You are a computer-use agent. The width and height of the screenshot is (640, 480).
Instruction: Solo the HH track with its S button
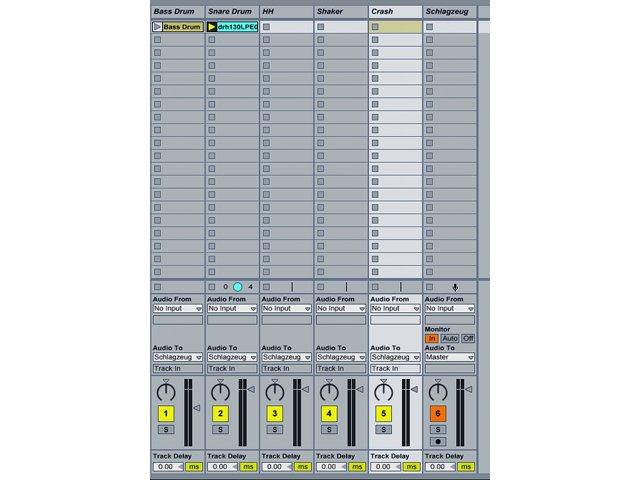point(275,429)
